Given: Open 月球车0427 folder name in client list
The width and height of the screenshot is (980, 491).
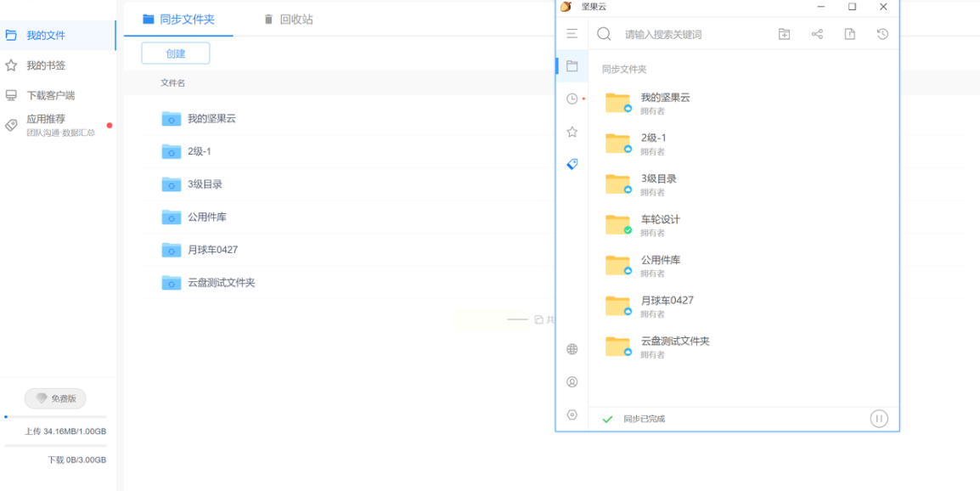Looking at the screenshot, I should pos(667,300).
